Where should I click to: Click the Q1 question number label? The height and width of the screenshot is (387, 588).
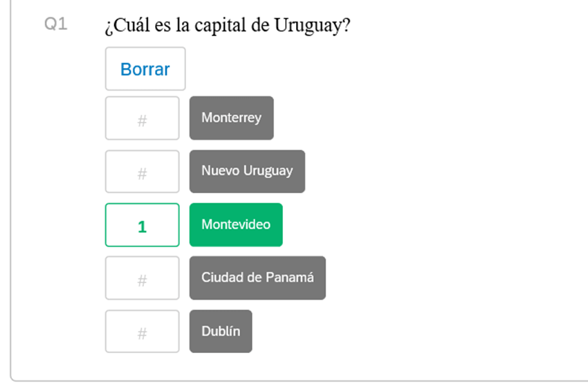pos(56,24)
